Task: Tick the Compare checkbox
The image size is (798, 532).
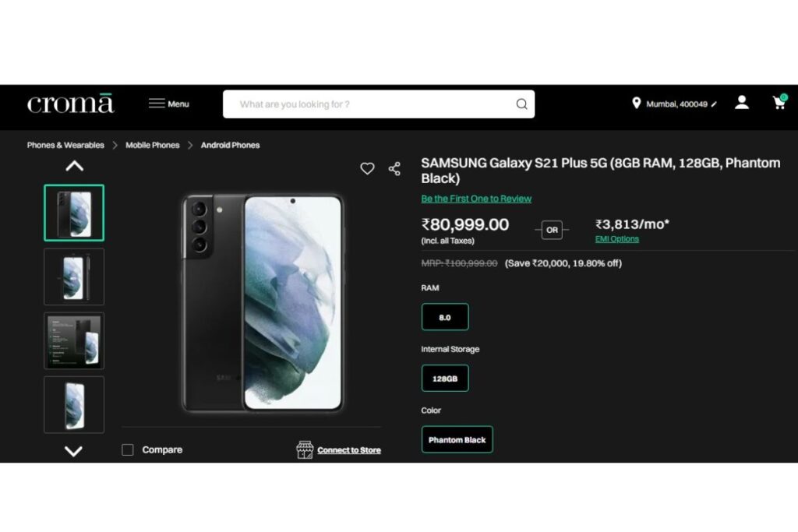Action: tap(128, 449)
